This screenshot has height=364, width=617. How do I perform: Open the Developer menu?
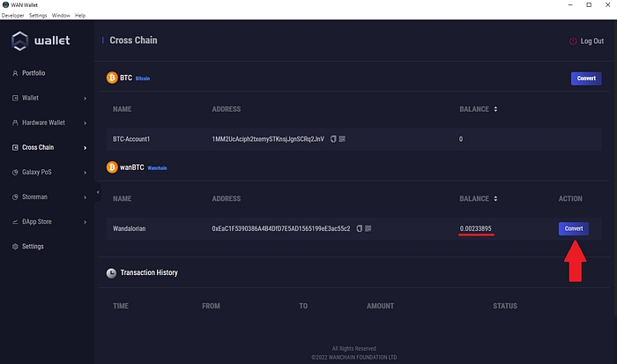[12, 16]
